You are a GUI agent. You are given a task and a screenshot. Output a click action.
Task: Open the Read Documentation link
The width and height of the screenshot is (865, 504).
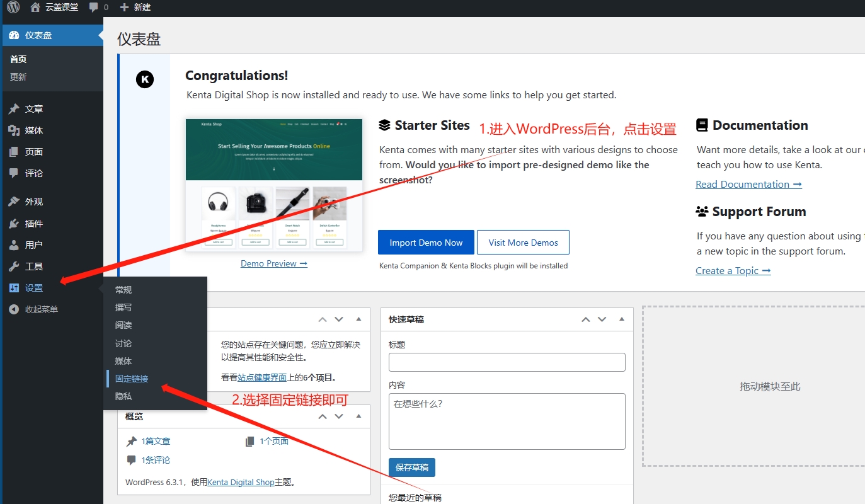[x=748, y=184]
